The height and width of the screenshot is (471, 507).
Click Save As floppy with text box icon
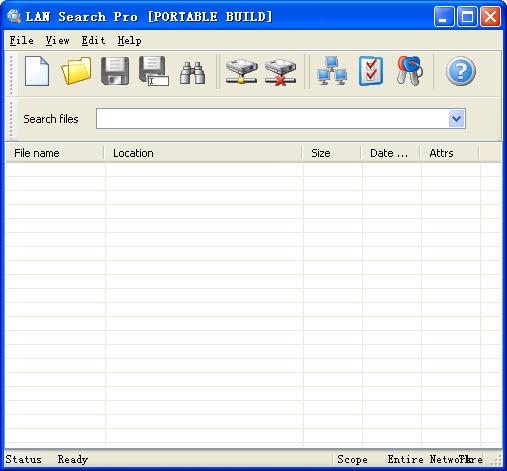coord(154,71)
